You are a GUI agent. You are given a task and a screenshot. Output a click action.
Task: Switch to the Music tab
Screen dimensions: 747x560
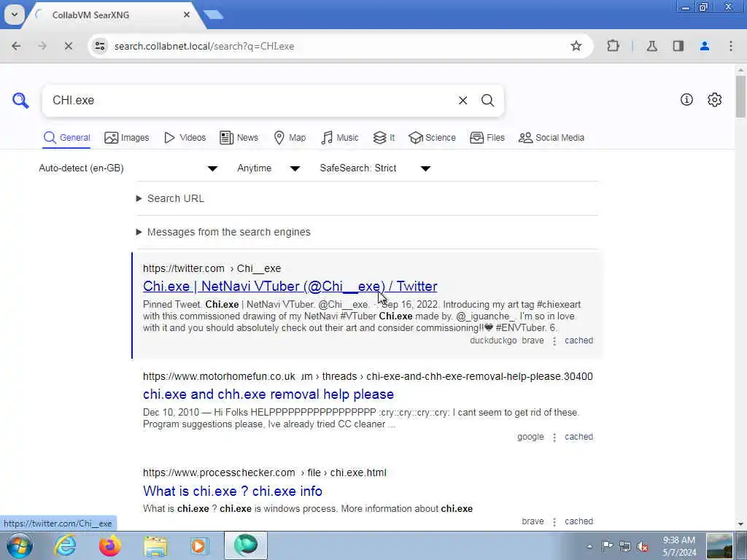(x=340, y=138)
